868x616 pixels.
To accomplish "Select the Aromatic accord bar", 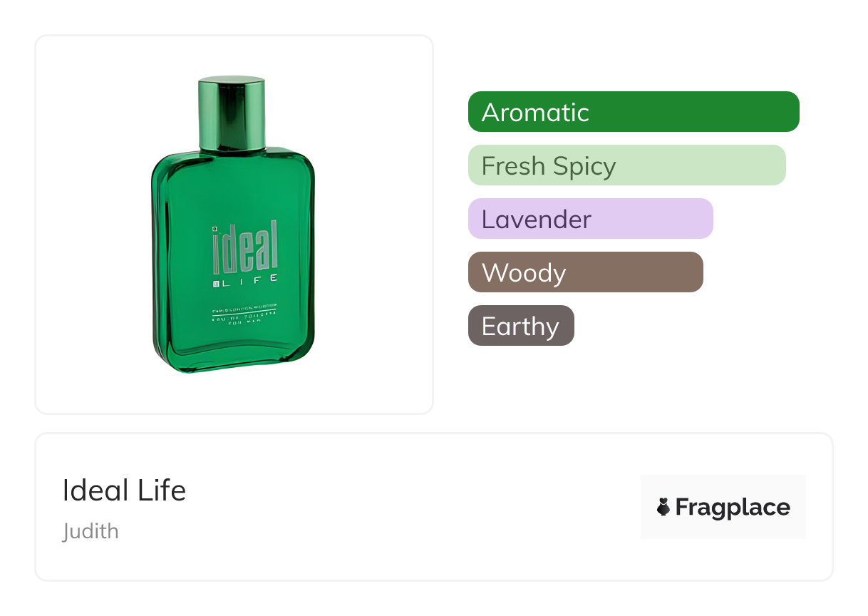I will (633, 112).
